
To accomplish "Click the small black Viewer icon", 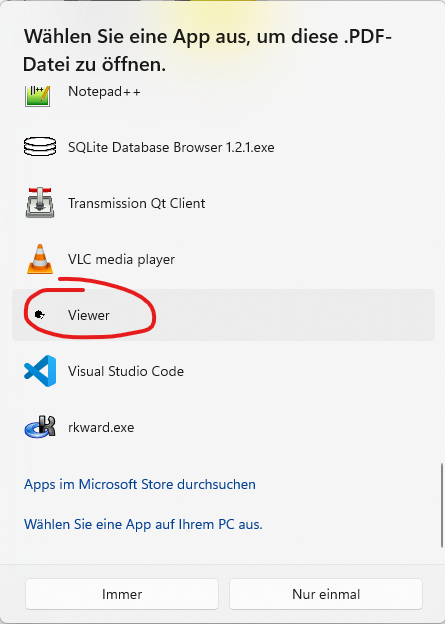I will pyautogui.click(x=39, y=315).
